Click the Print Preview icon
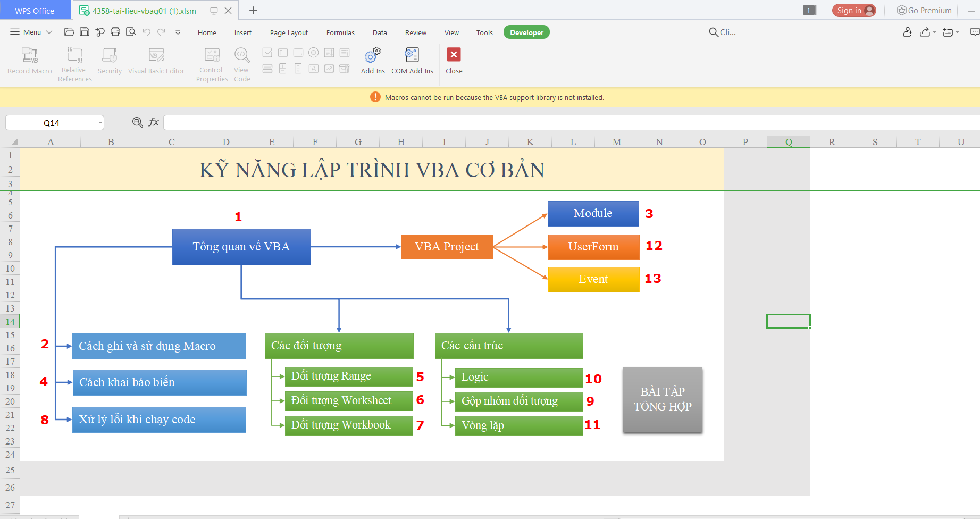980x519 pixels. point(131,32)
